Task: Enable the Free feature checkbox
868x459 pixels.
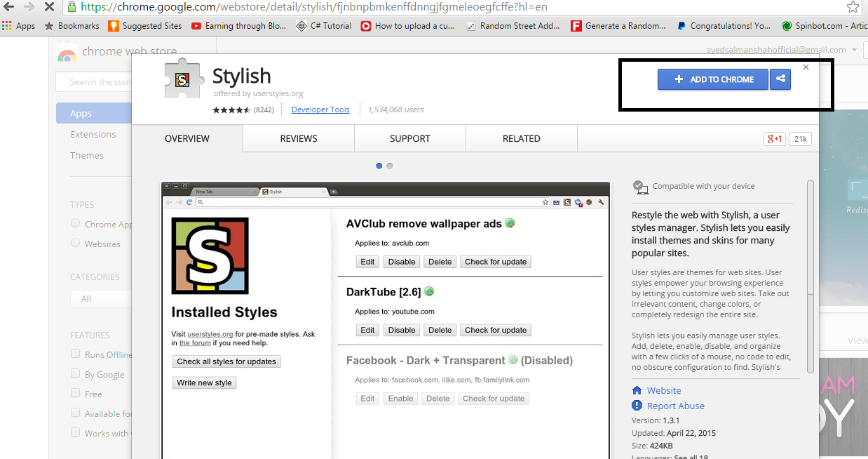Action: coord(75,393)
